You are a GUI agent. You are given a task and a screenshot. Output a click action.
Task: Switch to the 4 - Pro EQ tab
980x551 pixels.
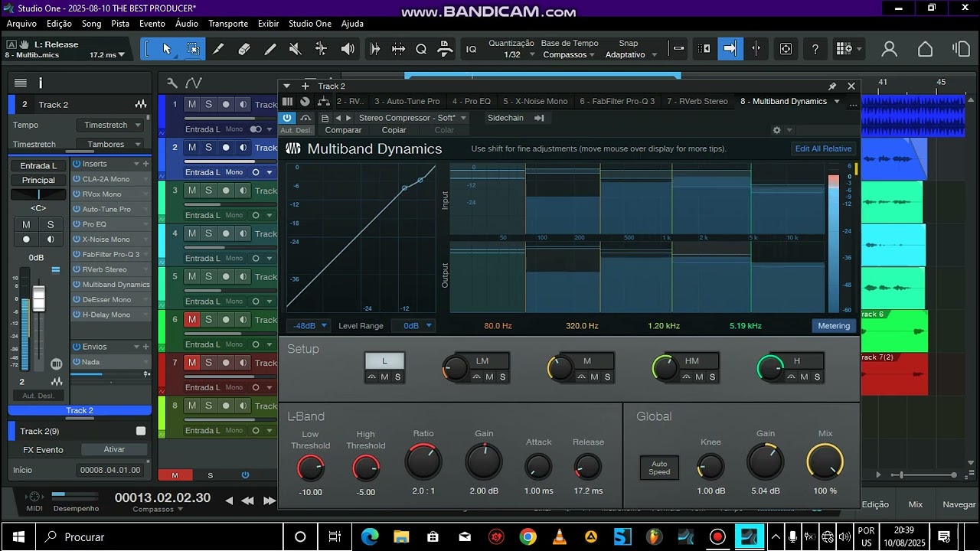click(471, 101)
